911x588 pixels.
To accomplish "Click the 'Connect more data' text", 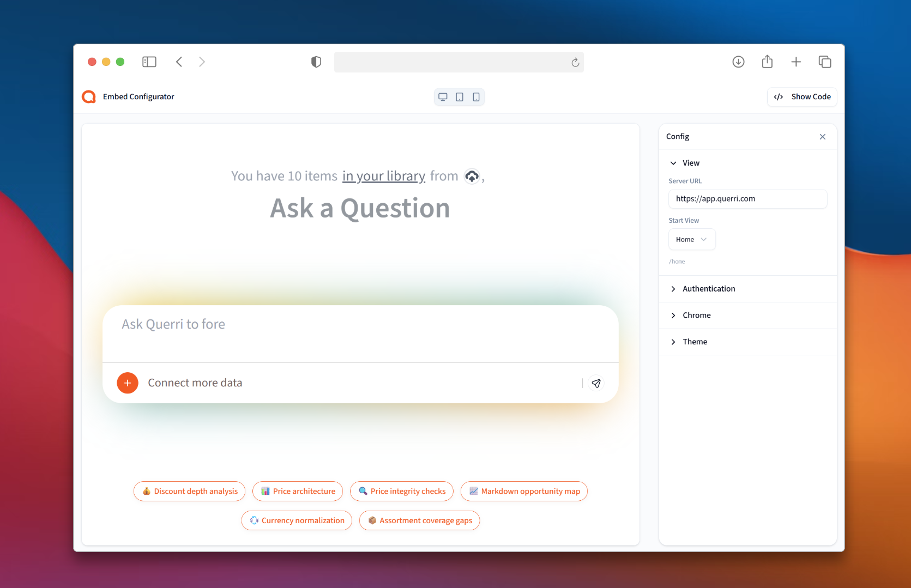I will pyautogui.click(x=195, y=383).
